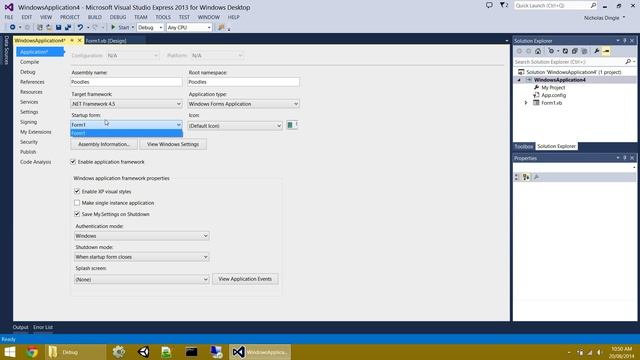640x360 pixels.
Task: Open the Windows Start button
Action: click(x=9, y=352)
